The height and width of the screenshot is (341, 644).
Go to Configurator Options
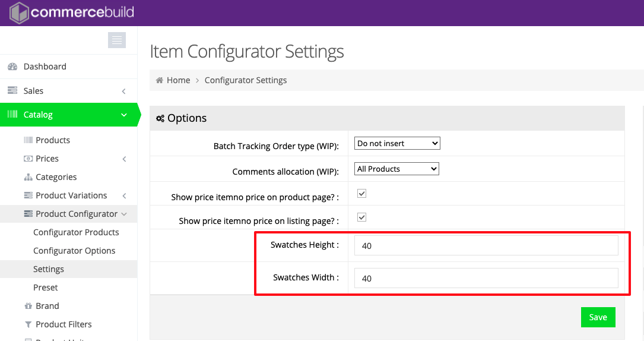tap(74, 251)
